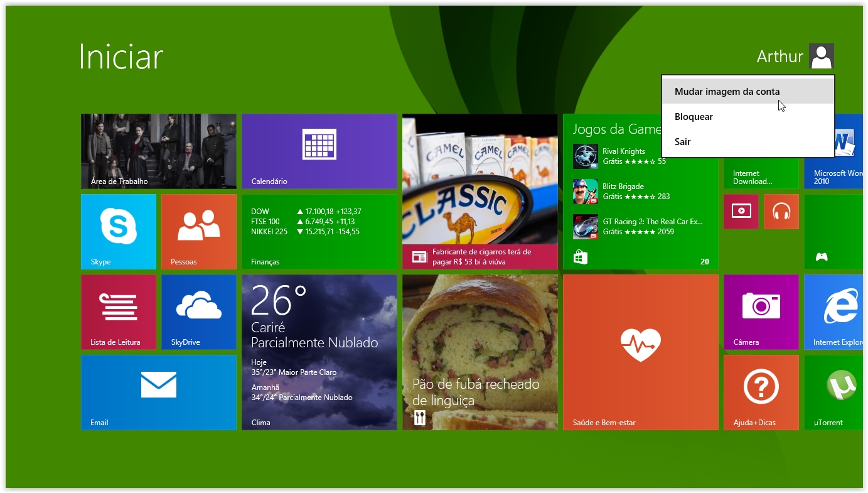The height and width of the screenshot is (493, 868).
Task: Open the games controller tile
Action: [x=833, y=232]
